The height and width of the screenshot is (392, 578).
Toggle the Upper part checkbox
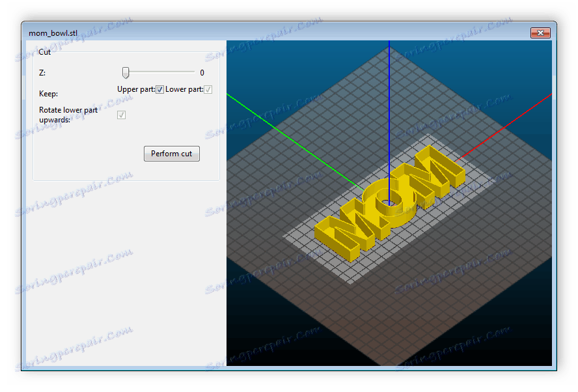pyautogui.click(x=159, y=90)
